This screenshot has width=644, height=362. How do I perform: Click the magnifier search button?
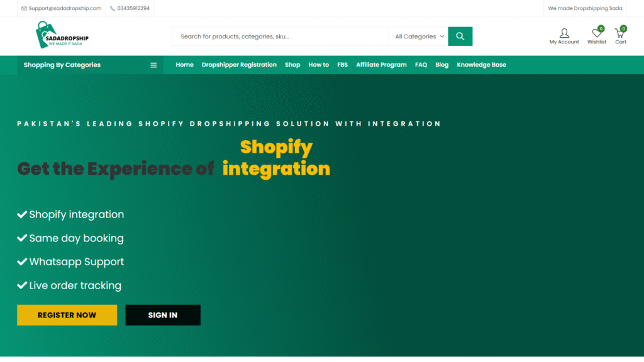(460, 36)
